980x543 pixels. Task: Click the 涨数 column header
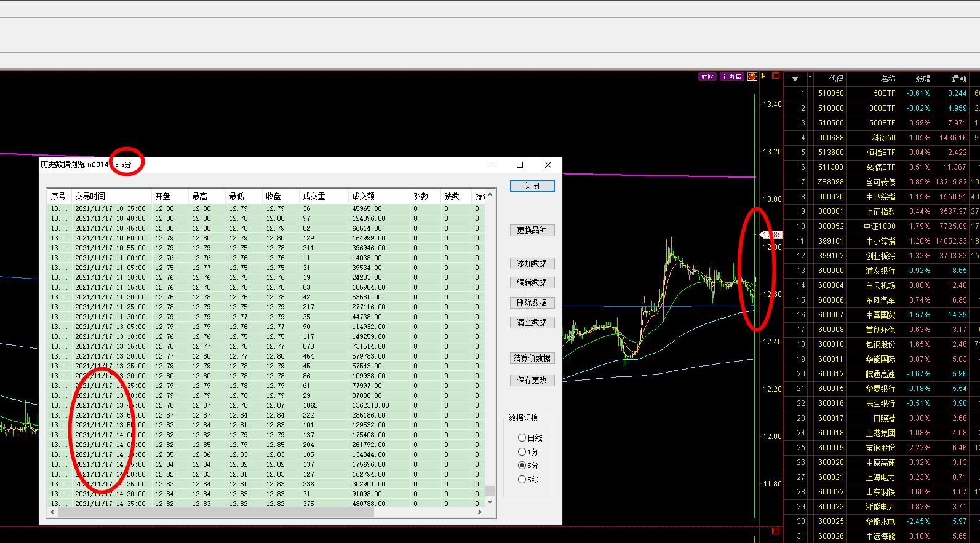pyautogui.click(x=425, y=196)
